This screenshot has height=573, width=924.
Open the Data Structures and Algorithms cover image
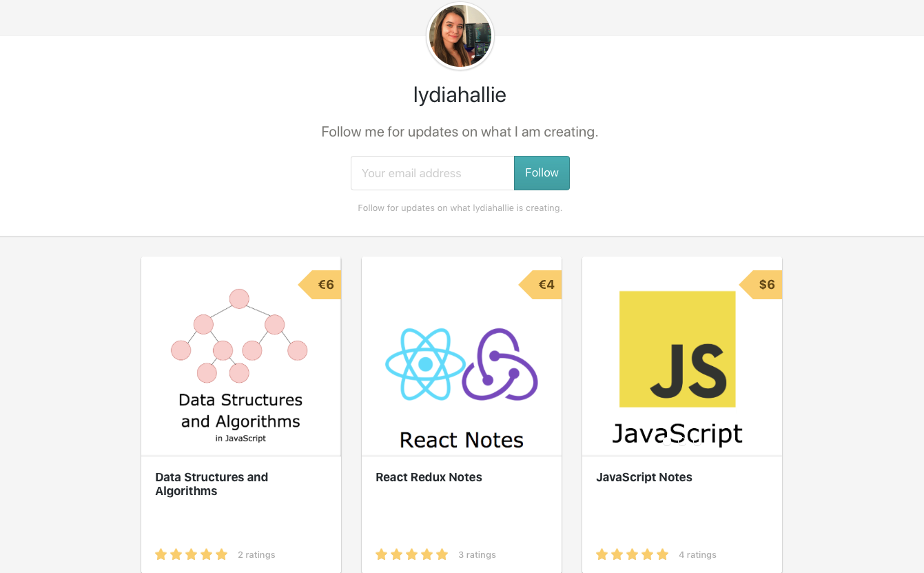point(241,356)
